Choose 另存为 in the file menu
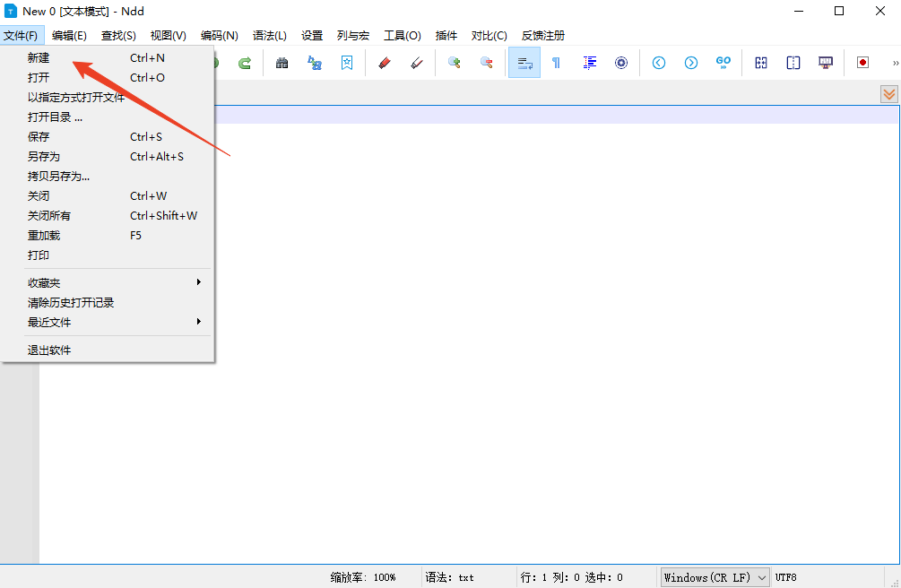Screen dimensions: 901x588 [108, 156]
